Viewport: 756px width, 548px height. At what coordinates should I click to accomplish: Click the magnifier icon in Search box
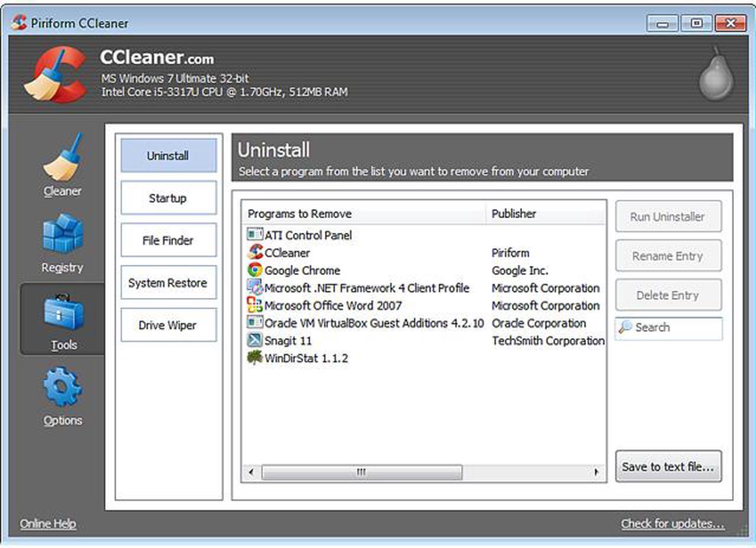click(x=625, y=327)
